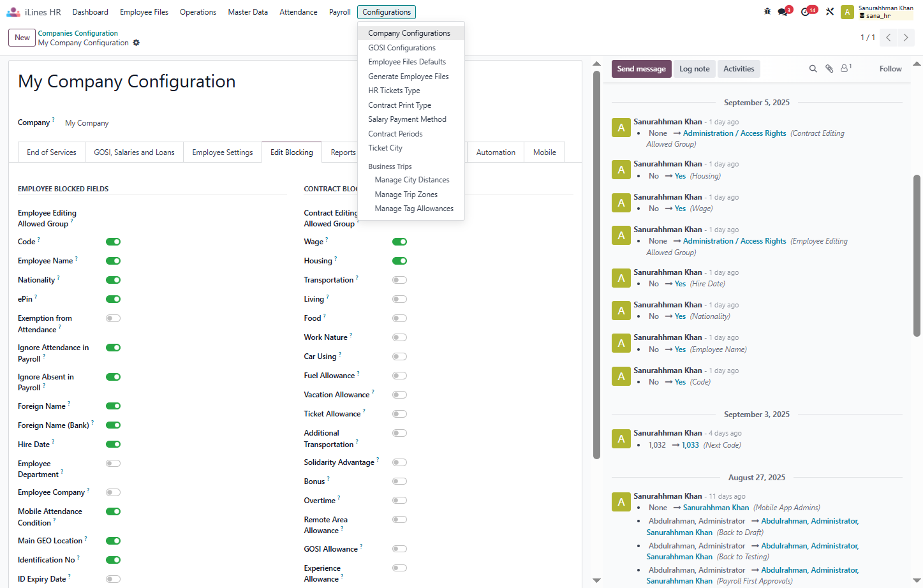Click the gear icon next to My Company Configuration
Image resolution: width=923 pixels, height=588 pixels.
tap(136, 43)
